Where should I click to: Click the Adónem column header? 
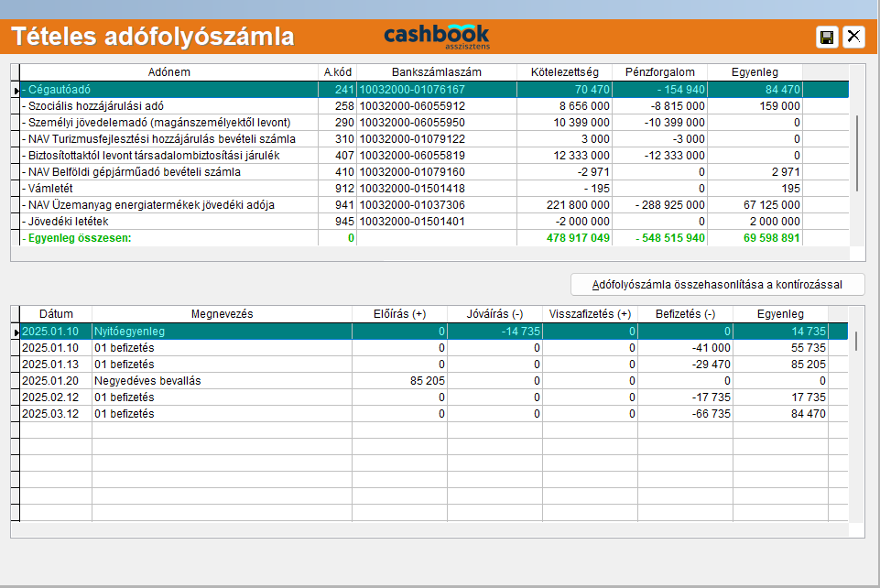[x=168, y=71]
